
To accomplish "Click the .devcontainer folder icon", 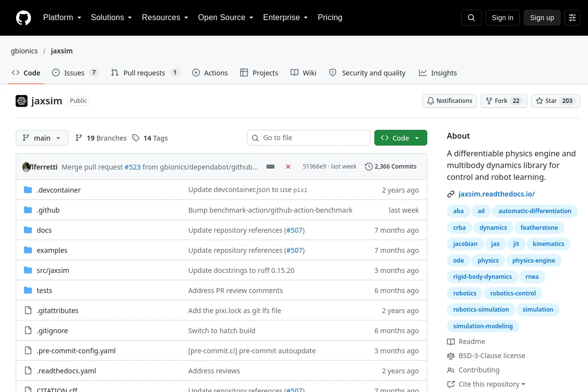I will point(28,190).
